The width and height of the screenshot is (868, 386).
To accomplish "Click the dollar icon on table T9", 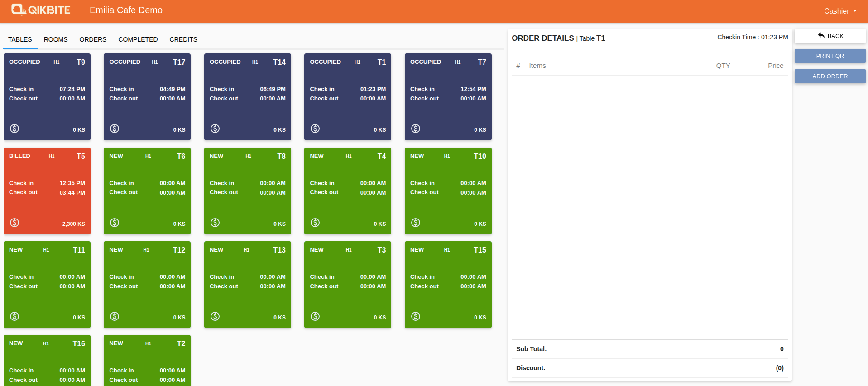I will tap(14, 129).
